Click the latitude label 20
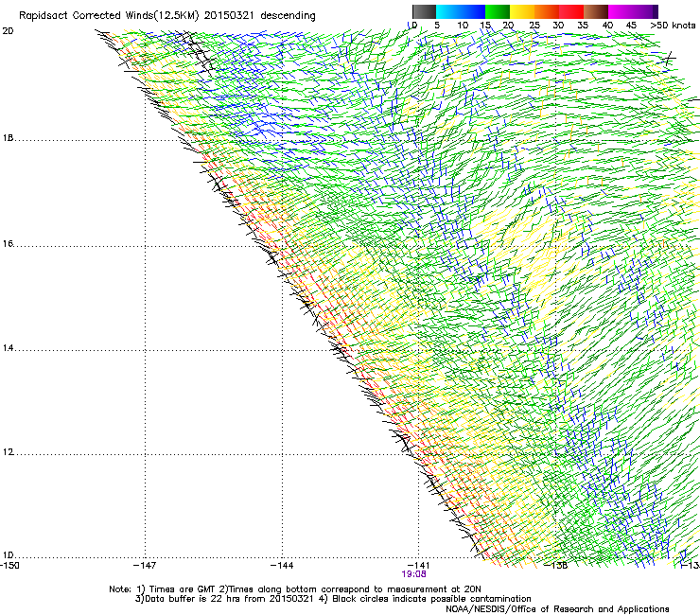 8,31
